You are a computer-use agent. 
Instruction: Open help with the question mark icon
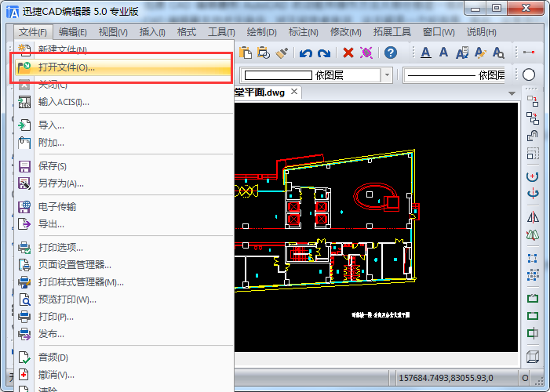click(391, 53)
